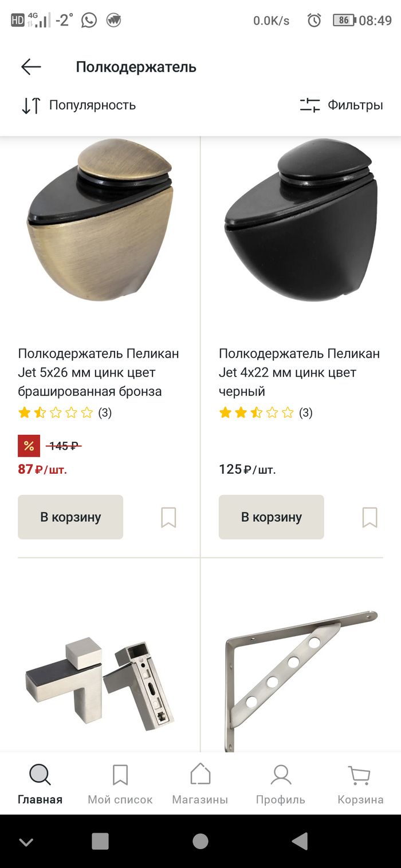
Task: Bookmark the brushed bronze Pelican holder
Action: point(168,517)
